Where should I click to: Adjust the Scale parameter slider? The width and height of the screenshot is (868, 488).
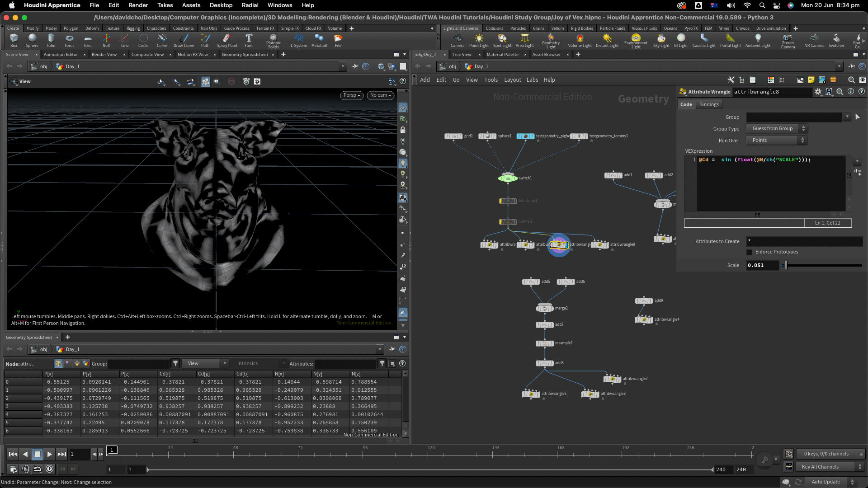point(786,266)
